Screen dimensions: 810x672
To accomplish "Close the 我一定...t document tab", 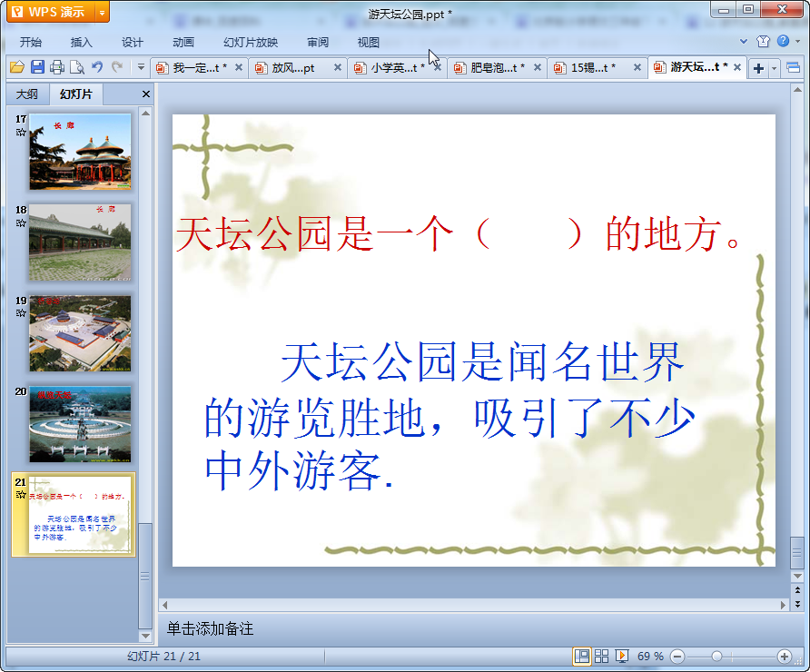I will (x=239, y=67).
